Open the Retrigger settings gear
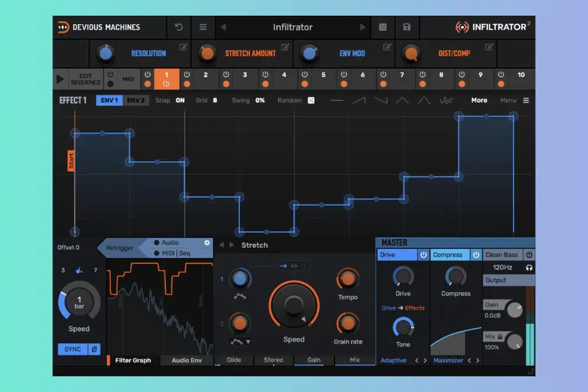The height and width of the screenshot is (392, 588). point(207,242)
